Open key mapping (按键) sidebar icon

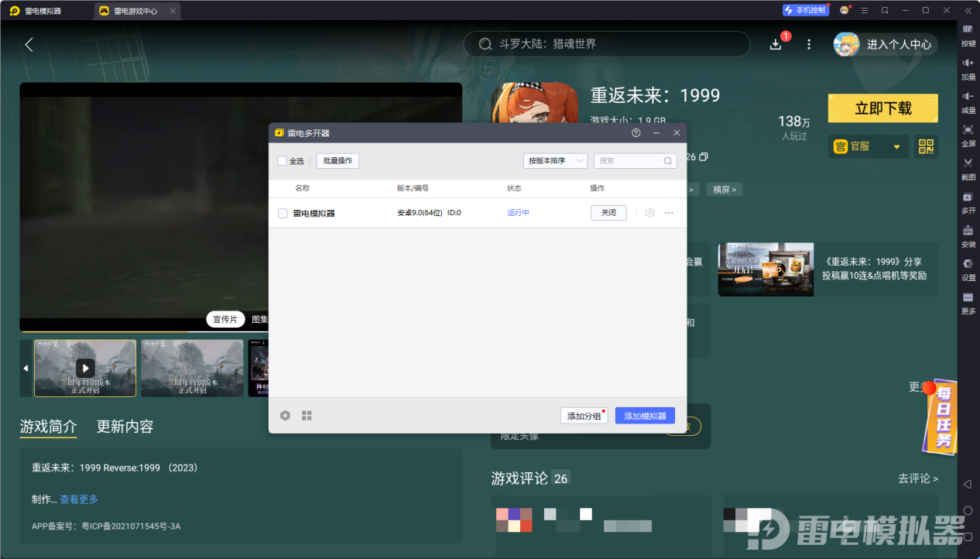click(968, 29)
